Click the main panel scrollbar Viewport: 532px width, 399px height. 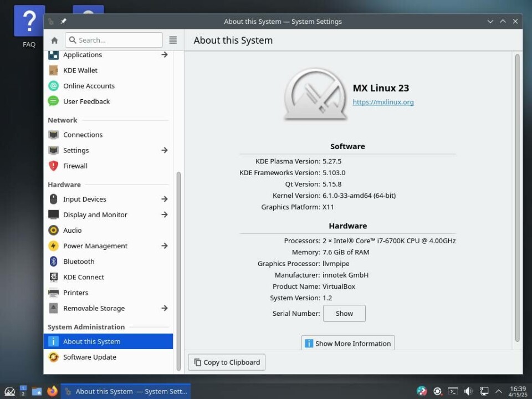click(x=518, y=198)
